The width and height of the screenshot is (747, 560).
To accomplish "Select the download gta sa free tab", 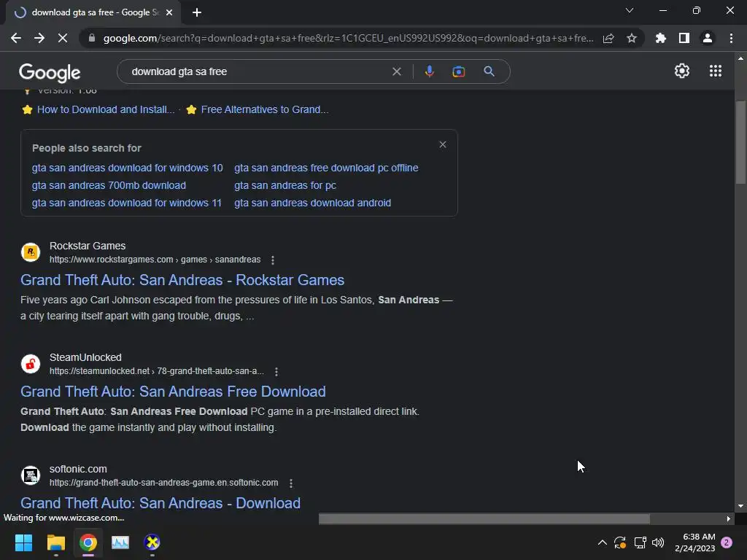I will [x=93, y=13].
